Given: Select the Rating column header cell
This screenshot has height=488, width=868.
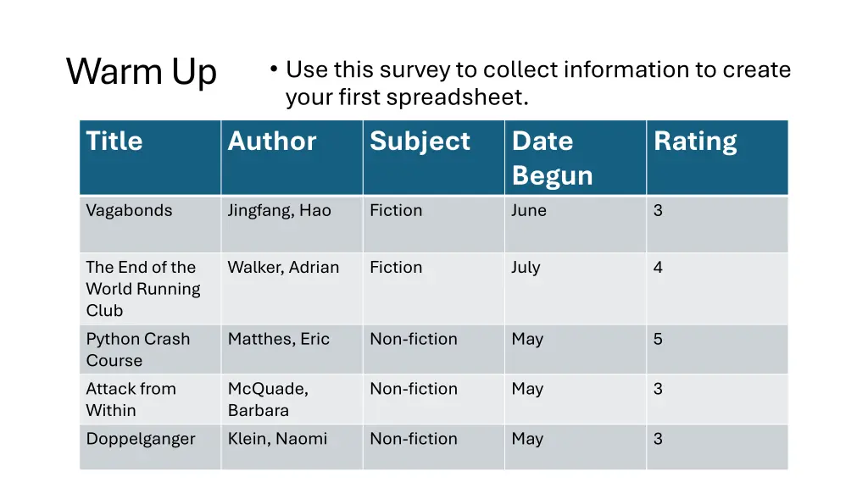Looking at the screenshot, I should (717, 158).
